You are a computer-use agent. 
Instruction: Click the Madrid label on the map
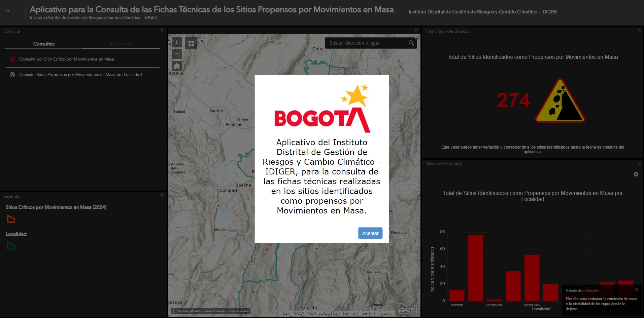pos(216,111)
